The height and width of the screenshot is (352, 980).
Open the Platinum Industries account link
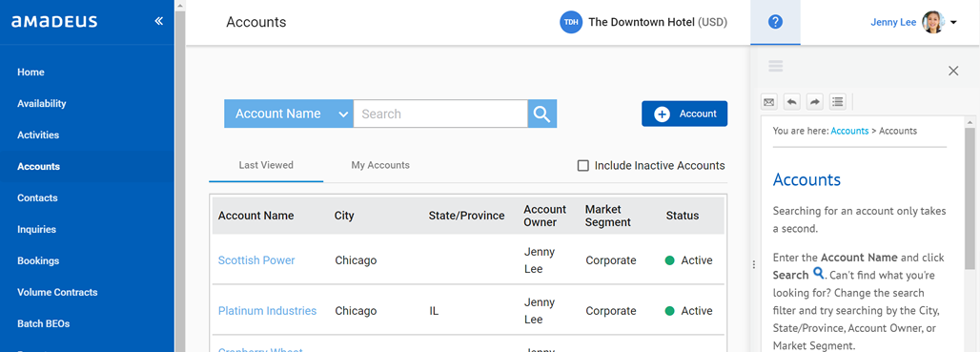268,311
